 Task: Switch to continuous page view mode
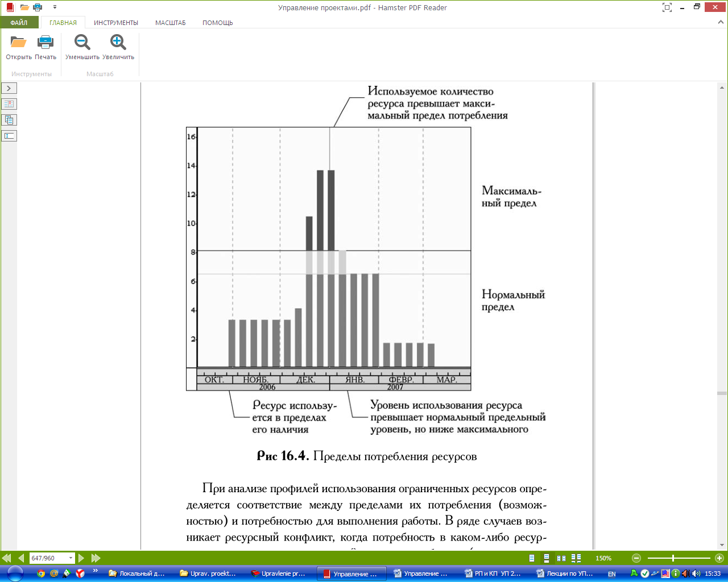coord(547,558)
